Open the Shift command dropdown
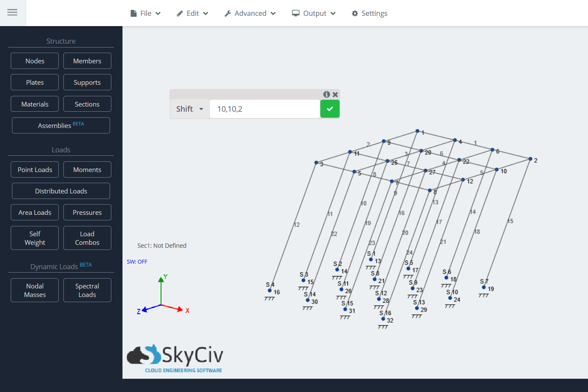Viewport: 588px width, 392px height. [190, 109]
